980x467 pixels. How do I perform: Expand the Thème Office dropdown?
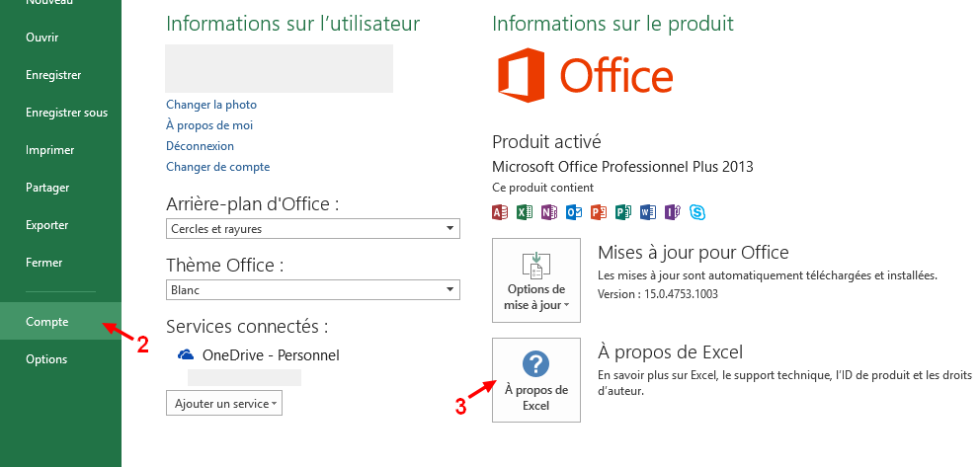click(313, 289)
